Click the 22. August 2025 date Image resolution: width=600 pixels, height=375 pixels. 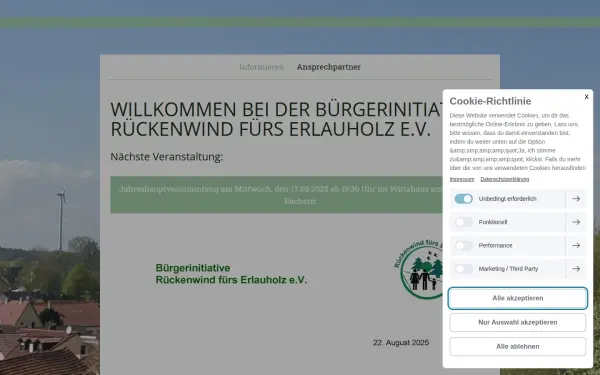[x=401, y=342]
